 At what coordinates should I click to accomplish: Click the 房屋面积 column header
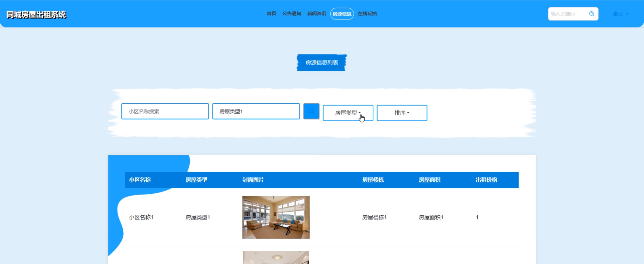(x=430, y=180)
